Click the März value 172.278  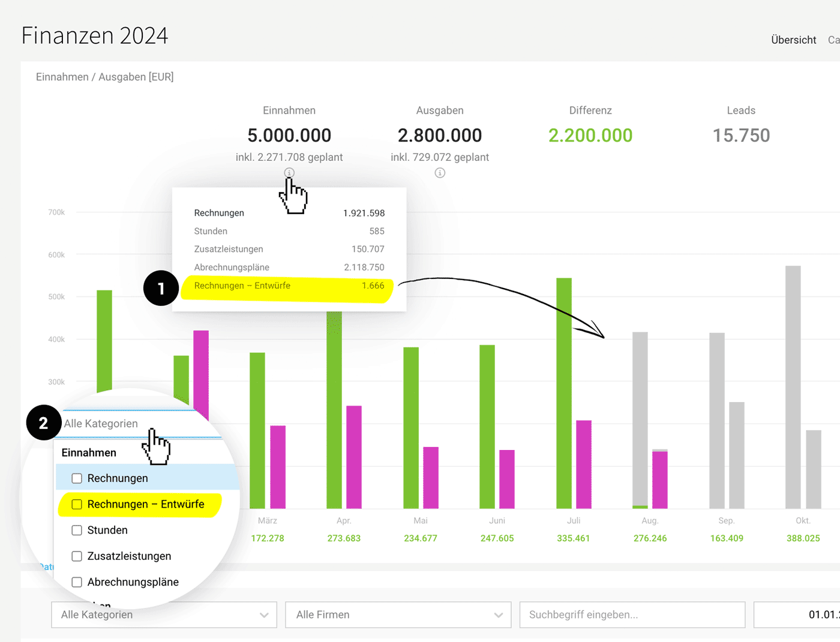[268, 538]
